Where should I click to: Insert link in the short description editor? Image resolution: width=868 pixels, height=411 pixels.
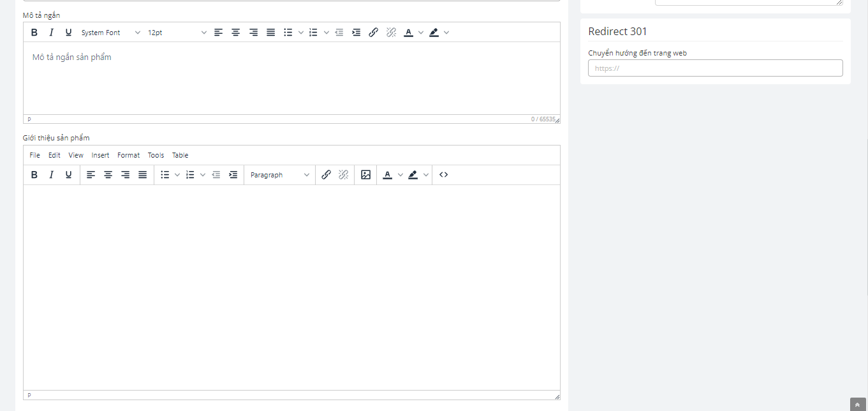pyautogui.click(x=374, y=33)
